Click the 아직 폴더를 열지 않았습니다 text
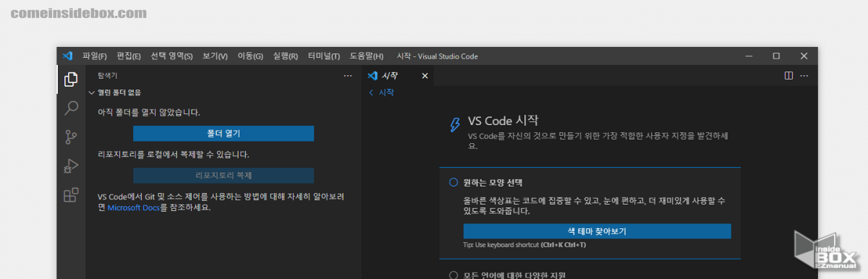 (149, 113)
